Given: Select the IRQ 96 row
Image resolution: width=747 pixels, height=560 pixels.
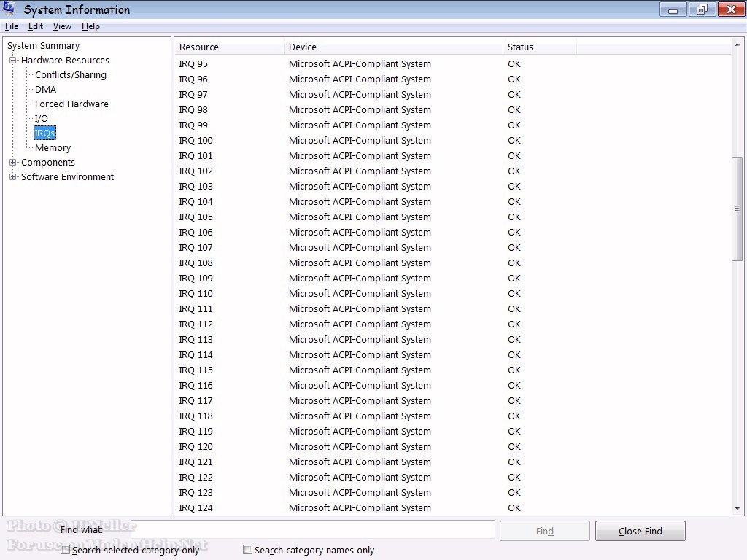Looking at the screenshot, I should coord(452,79).
